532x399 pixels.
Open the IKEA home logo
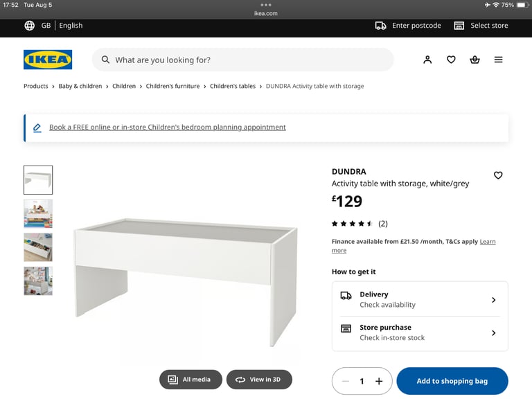(x=48, y=60)
